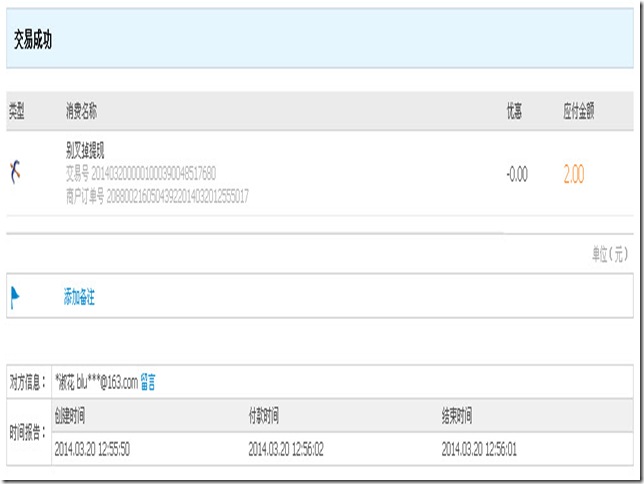This screenshot has height=484, width=644.
Task: Click the transaction type icon in the first row
Action: [x=15, y=173]
